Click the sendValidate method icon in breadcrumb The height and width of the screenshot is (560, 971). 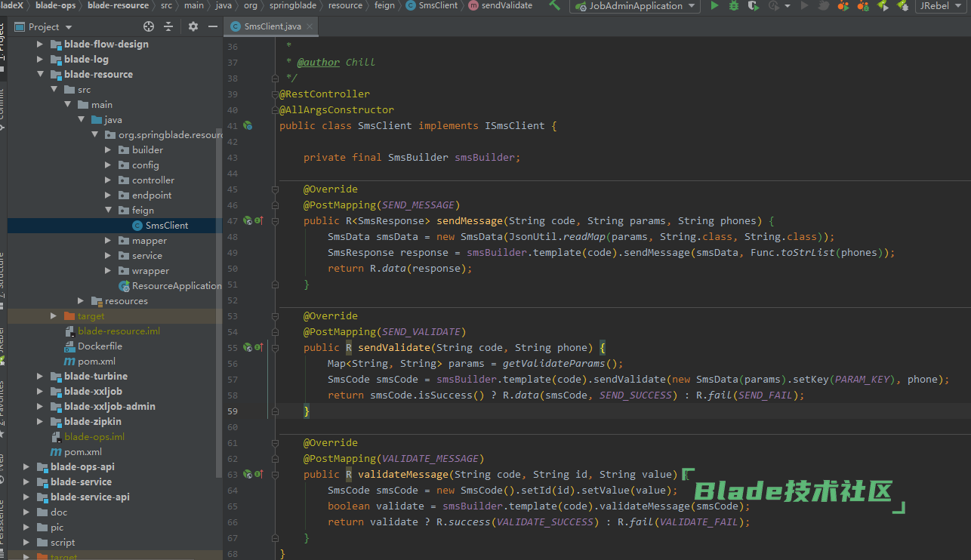473,5
